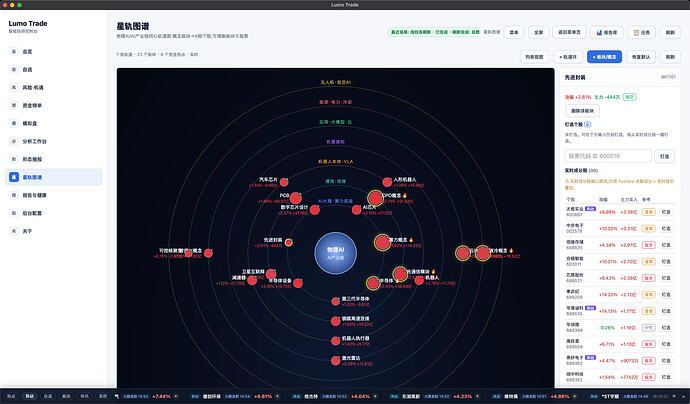Click the 恢复默认 button
The image size is (690, 404).
click(x=640, y=57)
